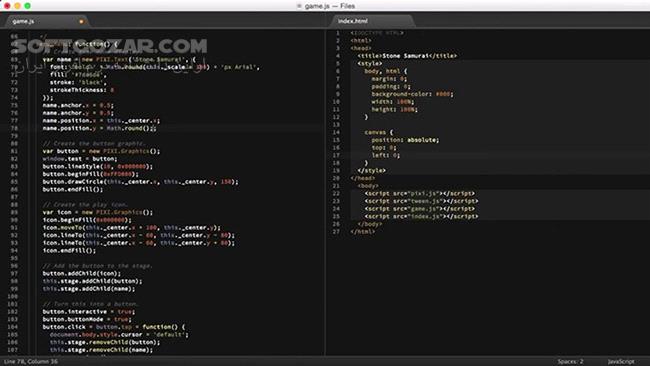650x366 pixels.
Task: Click the 'button.beginFill(0xFFD800);' line
Action: tap(90, 174)
